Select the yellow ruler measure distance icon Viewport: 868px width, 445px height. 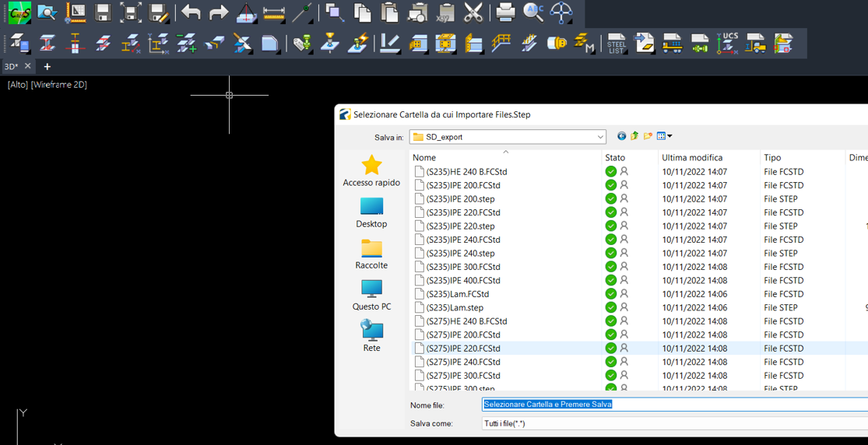(x=273, y=12)
